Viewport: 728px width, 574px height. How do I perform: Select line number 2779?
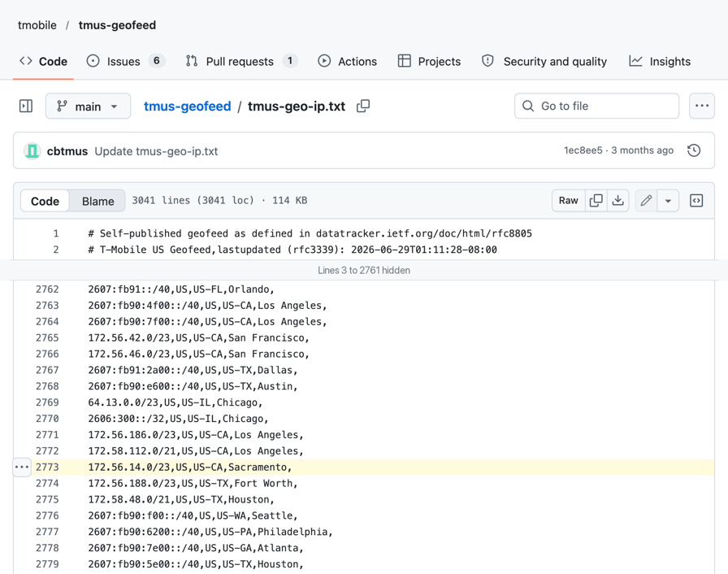[x=47, y=564]
